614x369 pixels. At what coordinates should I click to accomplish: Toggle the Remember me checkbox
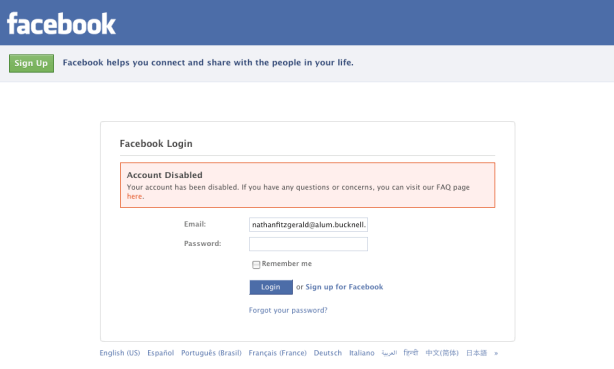[256, 265]
